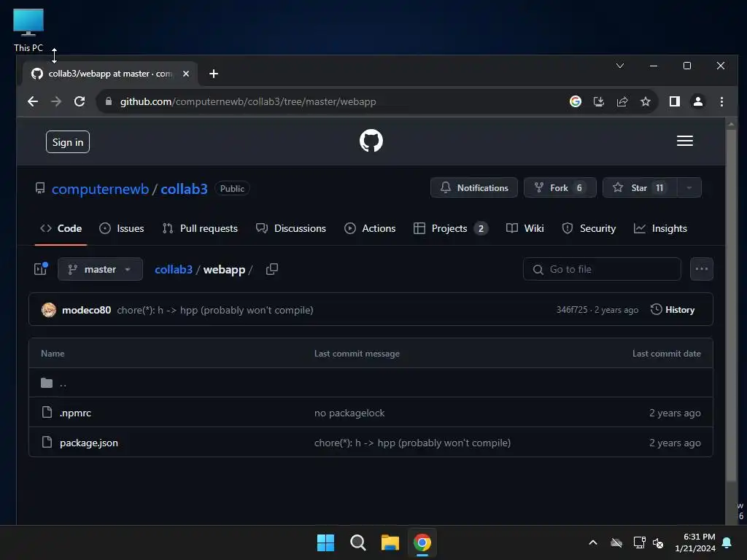Switch to the Code tab

[x=61, y=228]
